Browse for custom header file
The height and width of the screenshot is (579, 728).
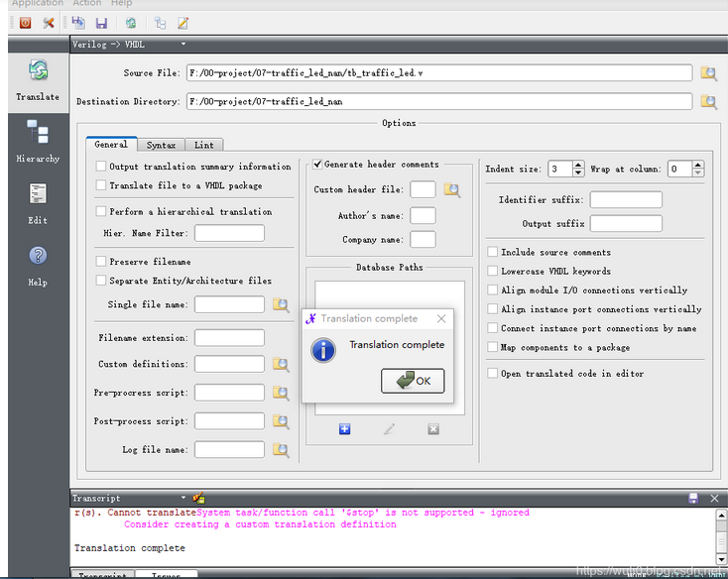[x=451, y=189]
